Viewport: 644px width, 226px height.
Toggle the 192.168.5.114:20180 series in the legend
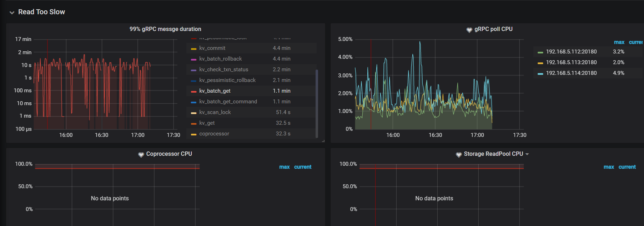pyautogui.click(x=571, y=73)
